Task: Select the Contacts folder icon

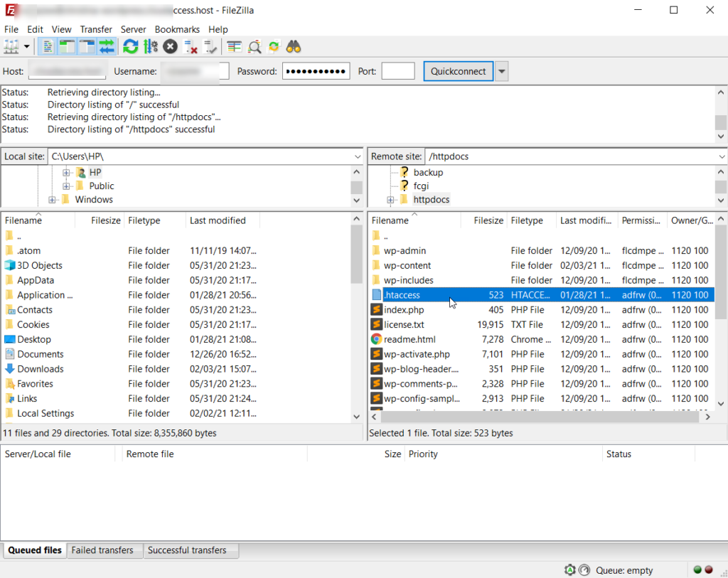Action: (x=9, y=310)
